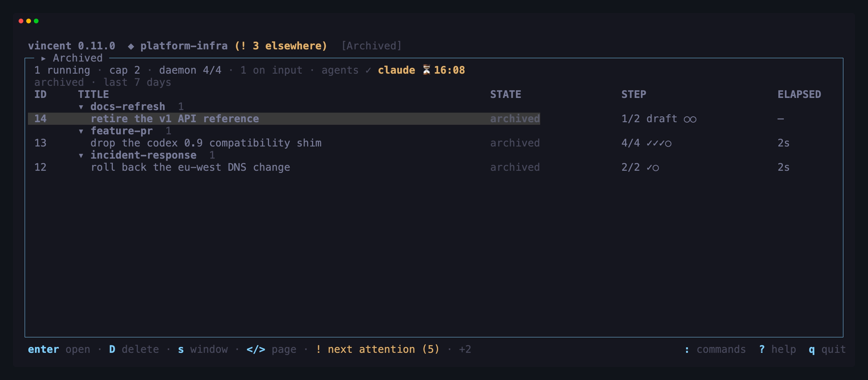868x380 pixels.
Task: Click the 4/4 step checkmarks on row 13
Action: pos(659,143)
